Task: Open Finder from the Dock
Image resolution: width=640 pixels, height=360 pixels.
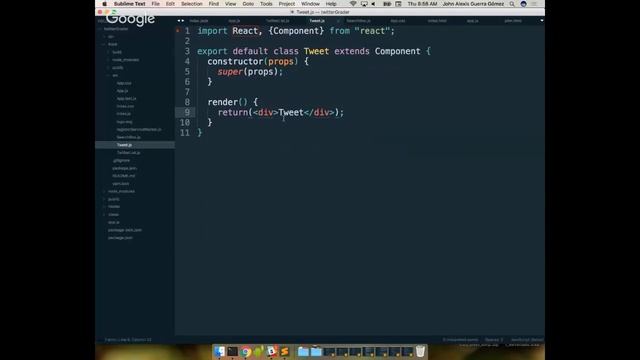Action: click(x=220, y=351)
